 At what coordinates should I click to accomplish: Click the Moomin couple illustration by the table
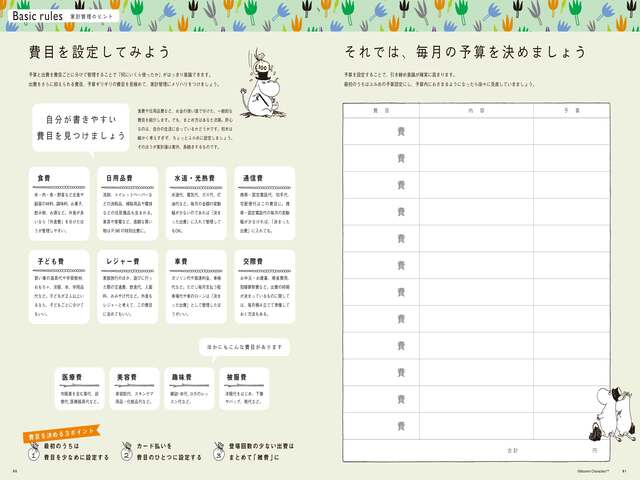tap(611, 414)
